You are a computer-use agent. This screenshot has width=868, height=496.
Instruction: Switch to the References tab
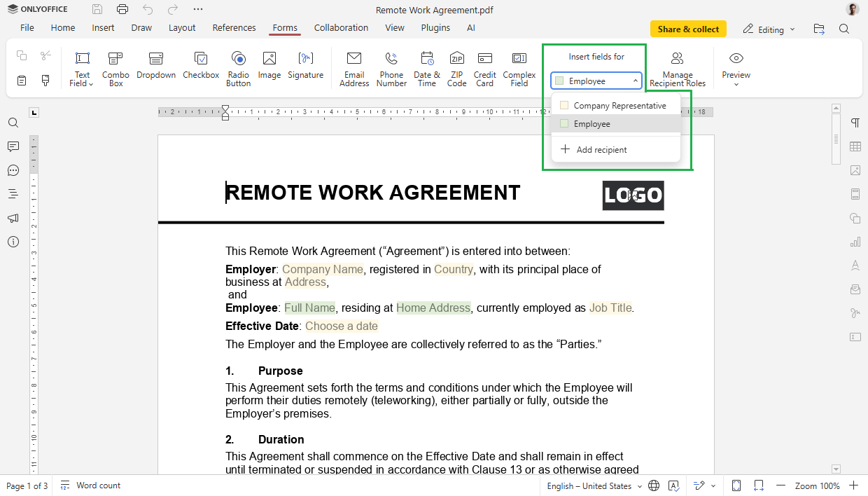click(234, 28)
